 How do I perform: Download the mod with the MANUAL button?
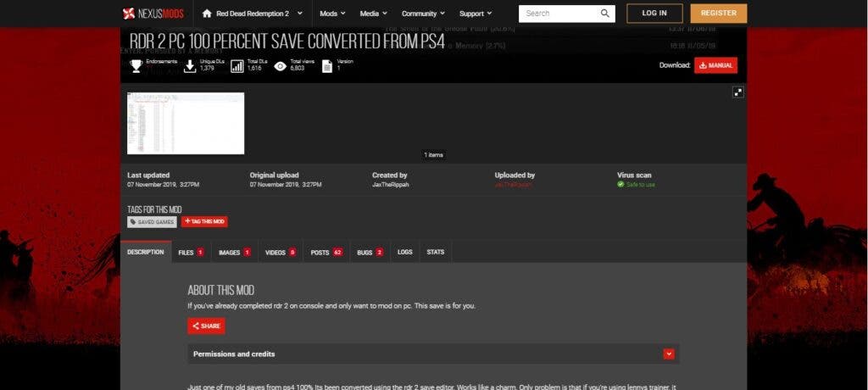[715, 65]
